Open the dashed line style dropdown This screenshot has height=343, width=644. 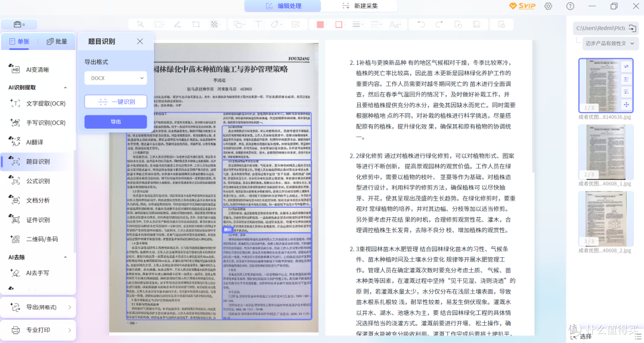pyautogui.click(x=376, y=24)
